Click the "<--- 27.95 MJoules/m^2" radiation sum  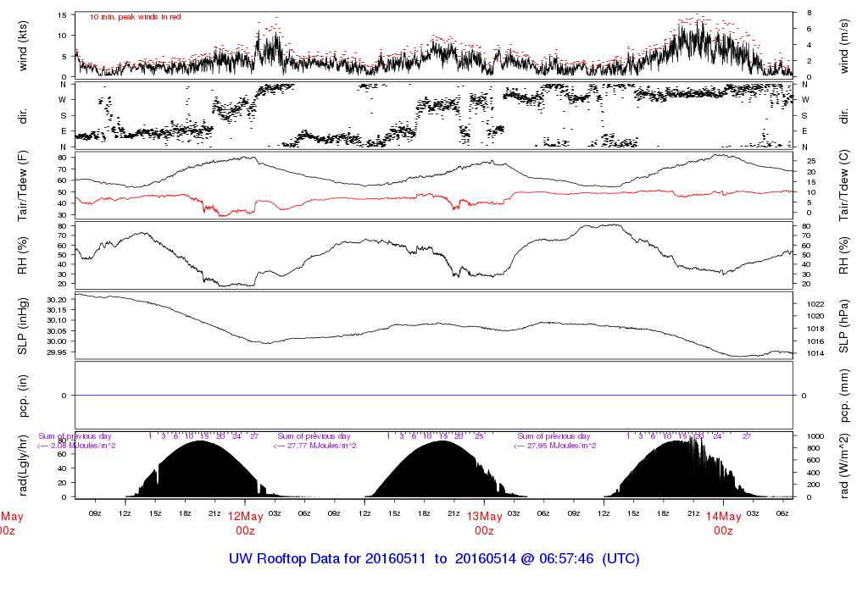(555, 446)
